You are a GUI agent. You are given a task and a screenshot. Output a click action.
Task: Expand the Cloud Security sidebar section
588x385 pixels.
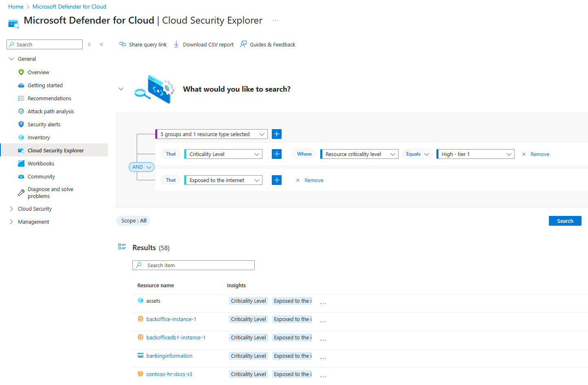coord(11,209)
